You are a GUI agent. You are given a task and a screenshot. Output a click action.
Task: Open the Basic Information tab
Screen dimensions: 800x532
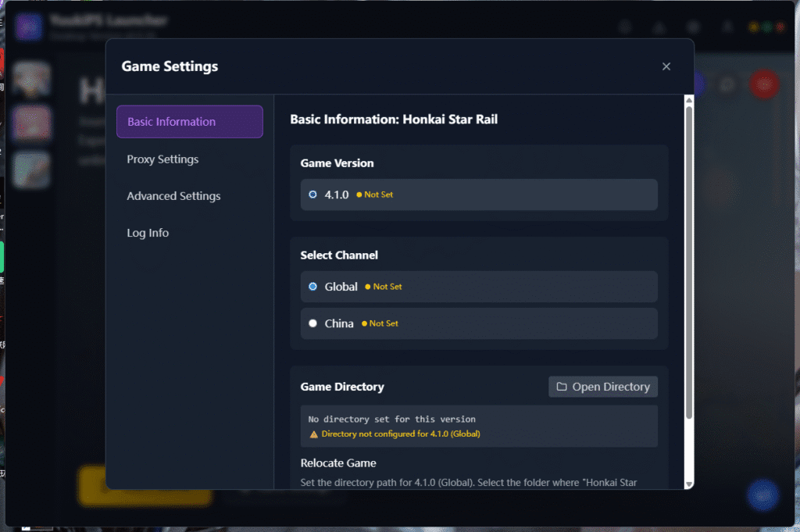pyautogui.click(x=190, y=121)
